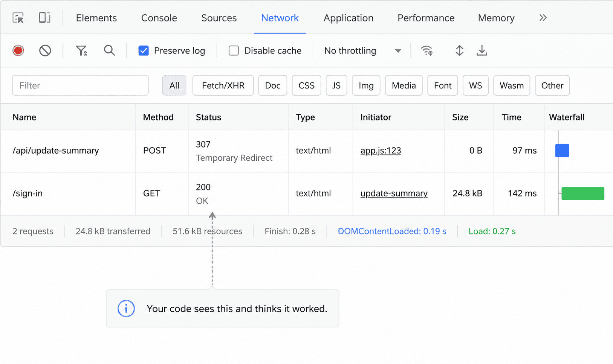The width and height of the screenshot is (613, 364).
Task: Click the export HAR download icon
Action: [x=482, y=50]
